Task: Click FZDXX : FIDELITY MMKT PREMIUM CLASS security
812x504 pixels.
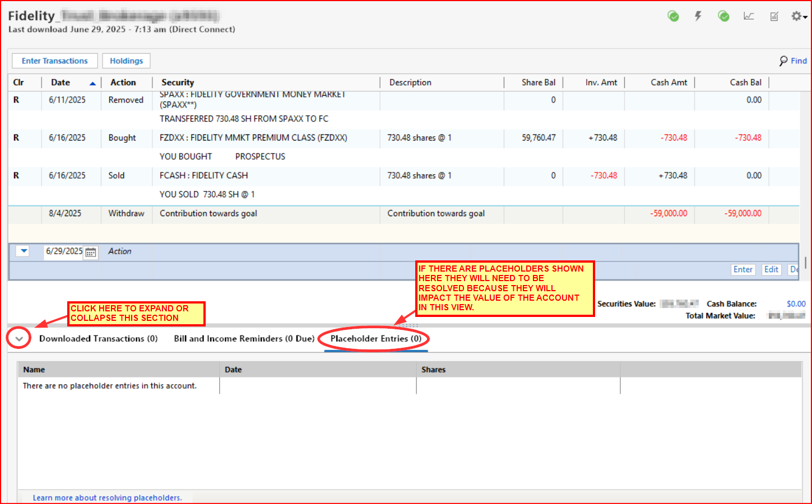Action: (x=253, y=138)
